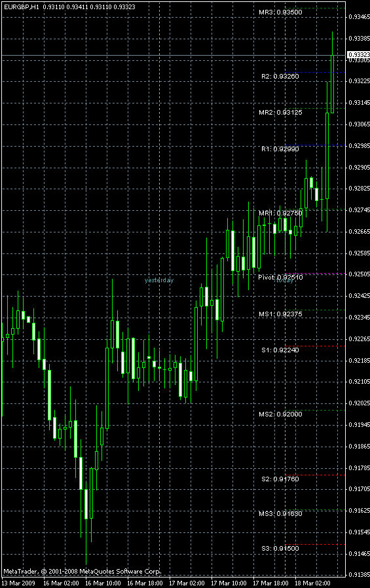Click the 17 Mar 10:00 time axis label
370x588 pixels.
coord(229,583)
